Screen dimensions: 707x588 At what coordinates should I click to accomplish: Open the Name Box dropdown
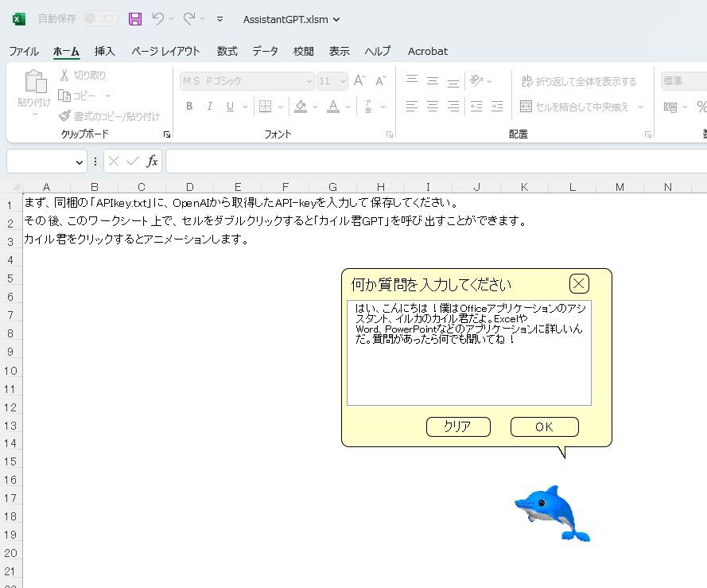coord(78,161)
